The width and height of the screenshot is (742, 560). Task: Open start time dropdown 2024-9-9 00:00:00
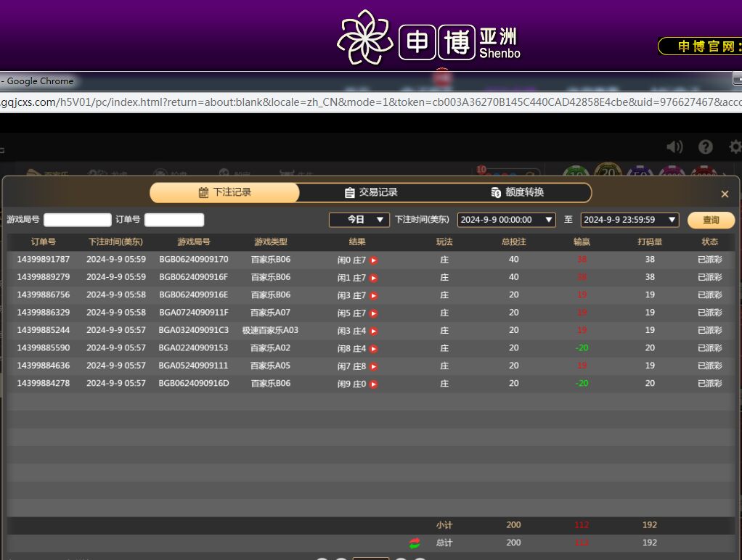(x=506, y=220)
